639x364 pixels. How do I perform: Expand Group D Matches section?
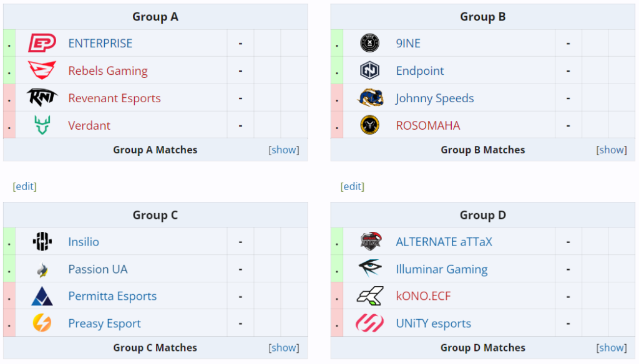pyautogui.click(x=612, y=348)
